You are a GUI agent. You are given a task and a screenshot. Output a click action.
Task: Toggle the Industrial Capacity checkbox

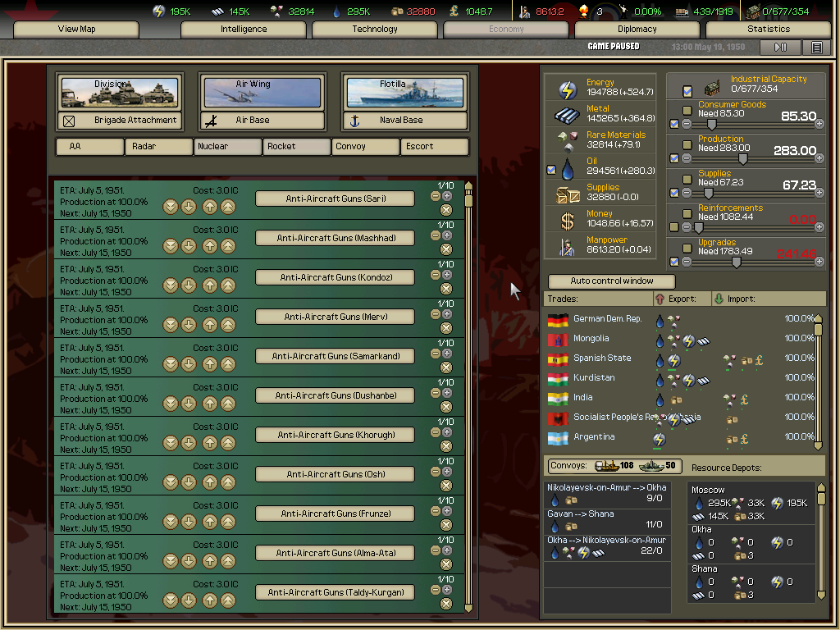pos(687,92)
